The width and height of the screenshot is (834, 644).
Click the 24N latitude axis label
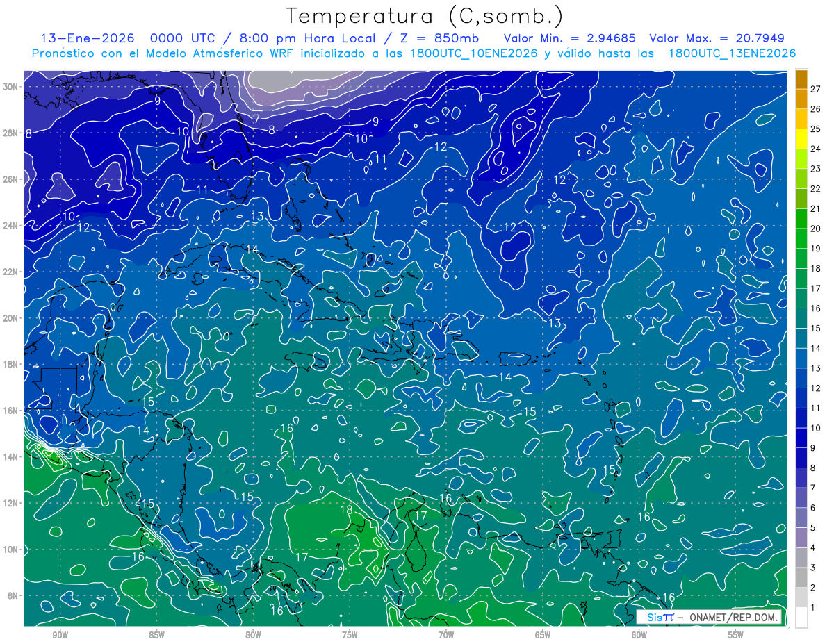click(x=12, y=226)
